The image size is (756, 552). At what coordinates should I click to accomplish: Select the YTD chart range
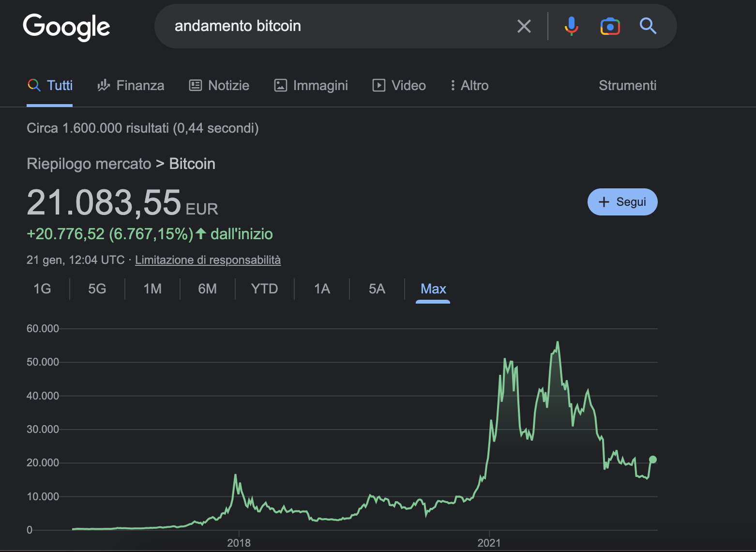(265, 289)
